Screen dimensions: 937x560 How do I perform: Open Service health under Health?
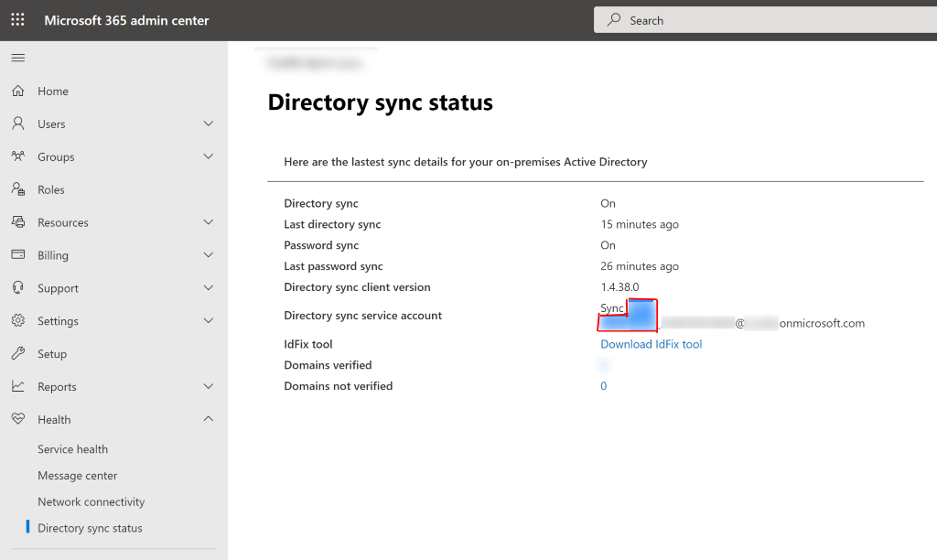pyautogui.click(x=73, y=449)
